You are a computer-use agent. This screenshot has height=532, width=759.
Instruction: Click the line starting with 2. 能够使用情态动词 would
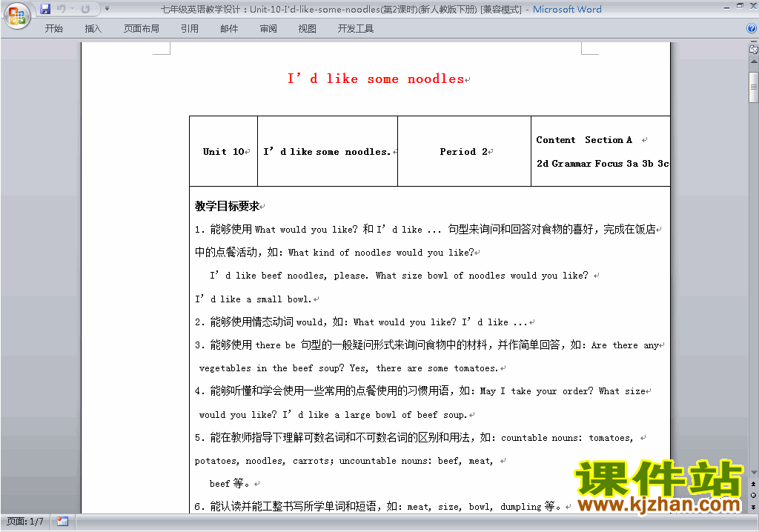(x=362, y=322)
